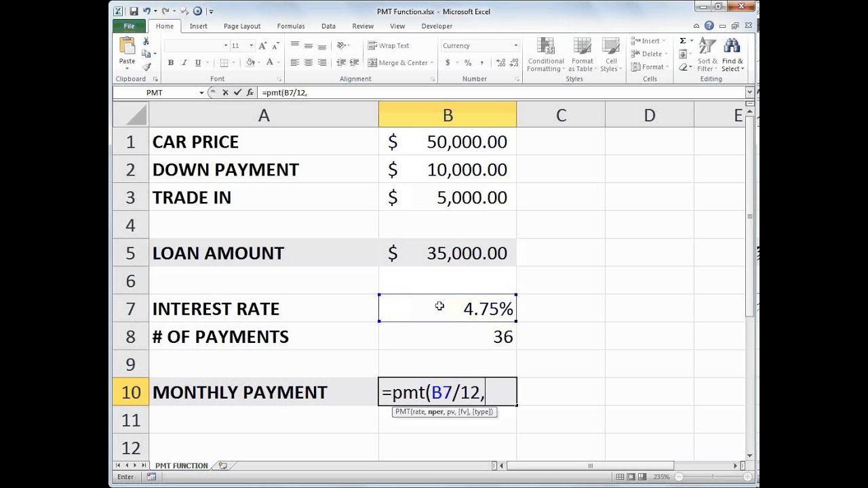Click the Cut scissors icon

146,42
